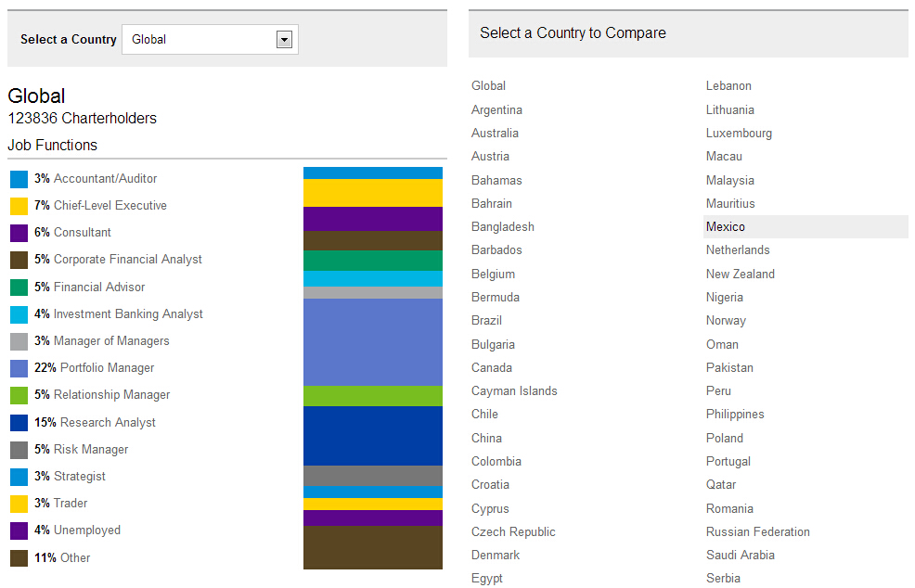Choose Argentina from the comparison list
Viewport: 915px width, 588px height.
point(496,110)
